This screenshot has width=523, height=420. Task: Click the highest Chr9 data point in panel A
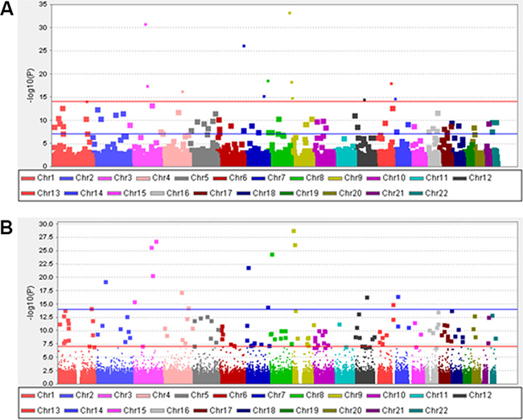(x=290, y=13)
